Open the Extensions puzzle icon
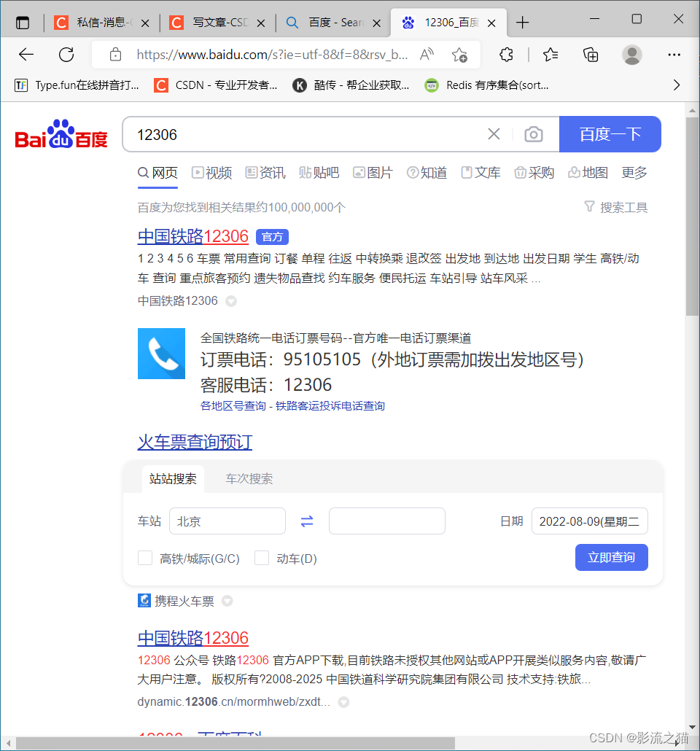The image size is (700, 751). 507,55
